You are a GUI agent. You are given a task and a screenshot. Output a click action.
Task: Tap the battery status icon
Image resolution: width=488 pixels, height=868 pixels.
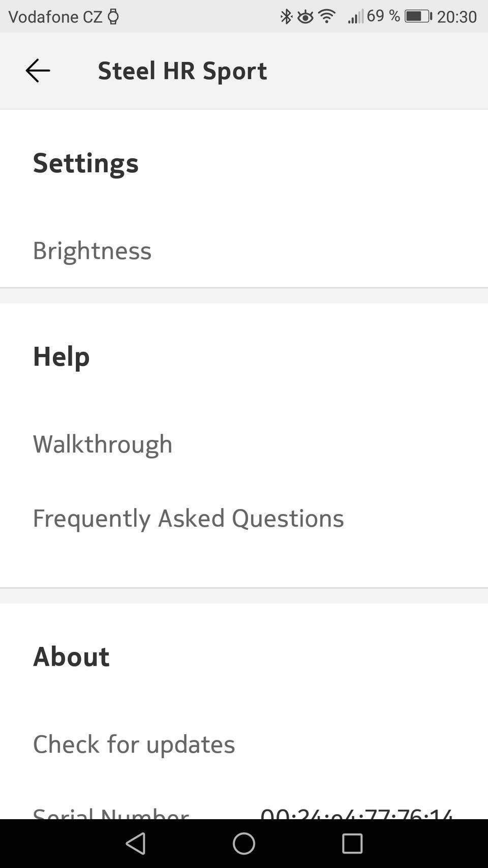point(418,16)
